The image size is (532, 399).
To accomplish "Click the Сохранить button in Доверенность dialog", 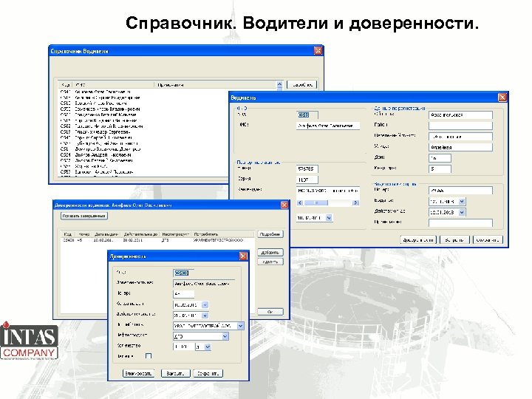I will [208, 373].
